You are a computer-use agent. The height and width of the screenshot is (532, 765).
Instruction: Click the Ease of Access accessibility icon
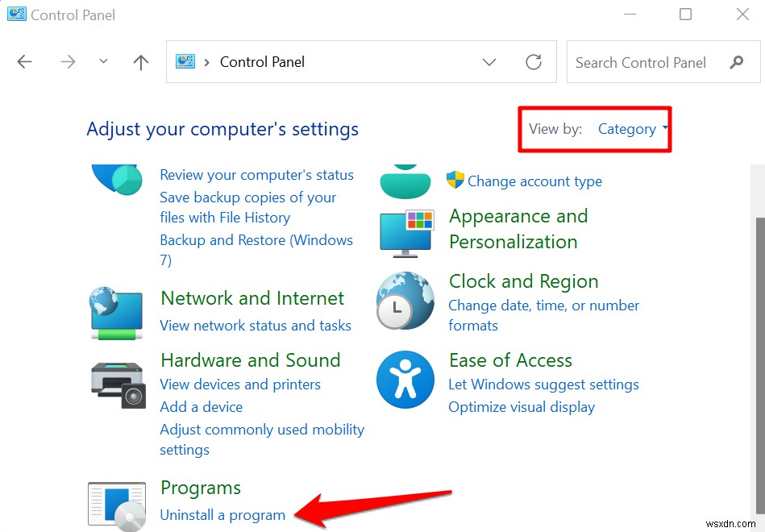click(x=405, y=379)
